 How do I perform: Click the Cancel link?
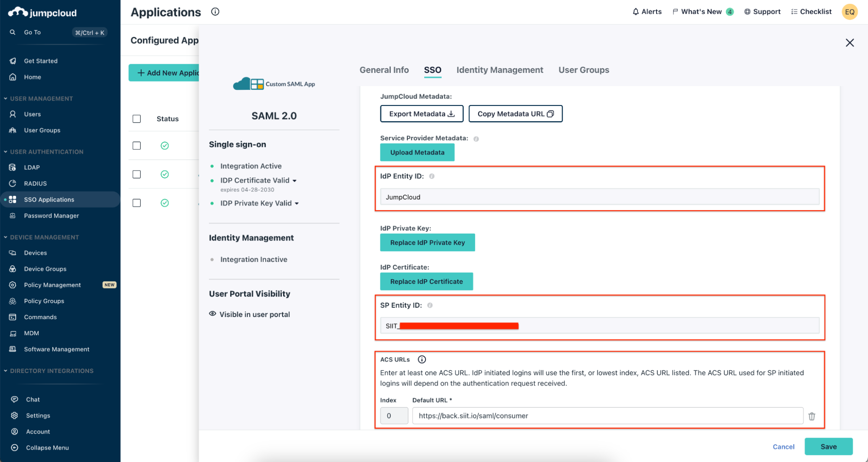click(783, 447)
